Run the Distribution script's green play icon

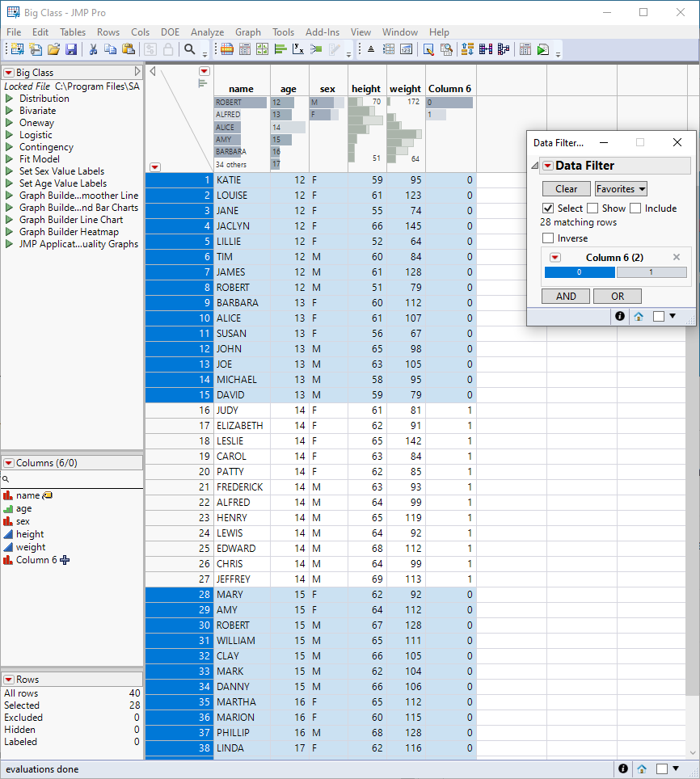10,99
